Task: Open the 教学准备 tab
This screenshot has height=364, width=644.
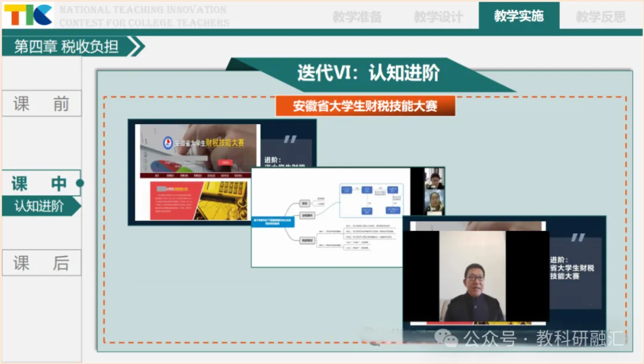Action: point(357,17)
